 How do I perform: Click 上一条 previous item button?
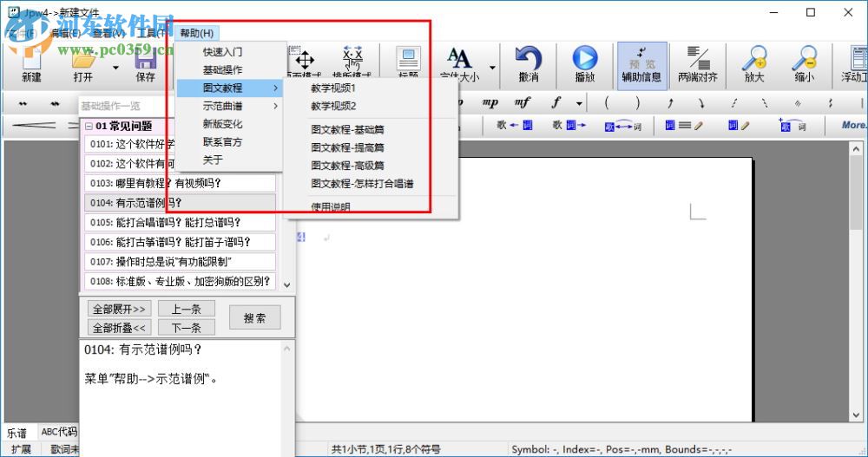[x=186, y=309]
